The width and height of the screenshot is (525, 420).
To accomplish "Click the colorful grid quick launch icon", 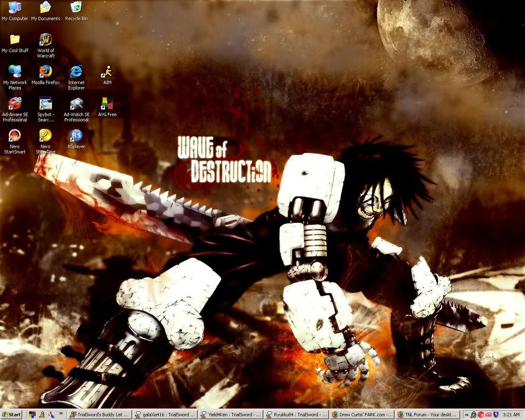I will (32, 415).
